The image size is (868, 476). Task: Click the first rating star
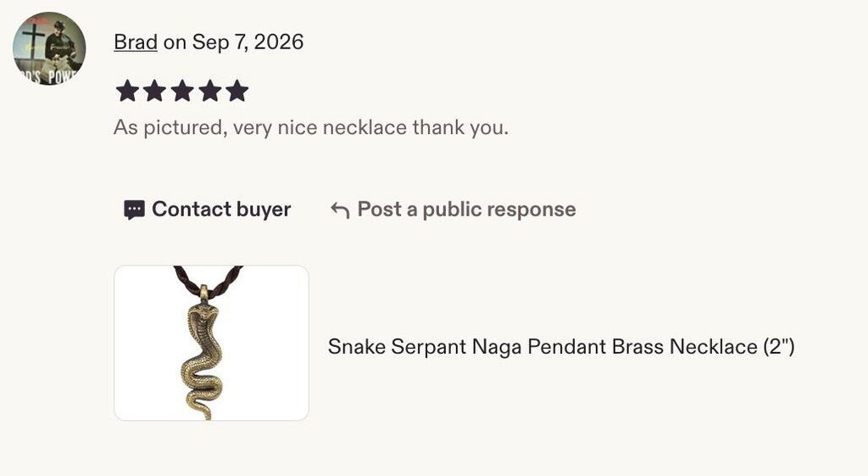pyautogui.click(x=127, y=91)
